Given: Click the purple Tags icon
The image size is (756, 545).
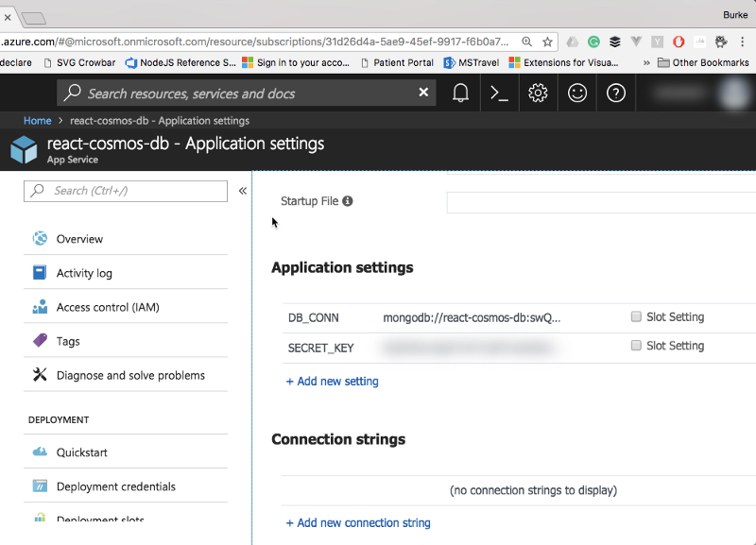Looking at the screenshot, I should click(x=40, y=340).
